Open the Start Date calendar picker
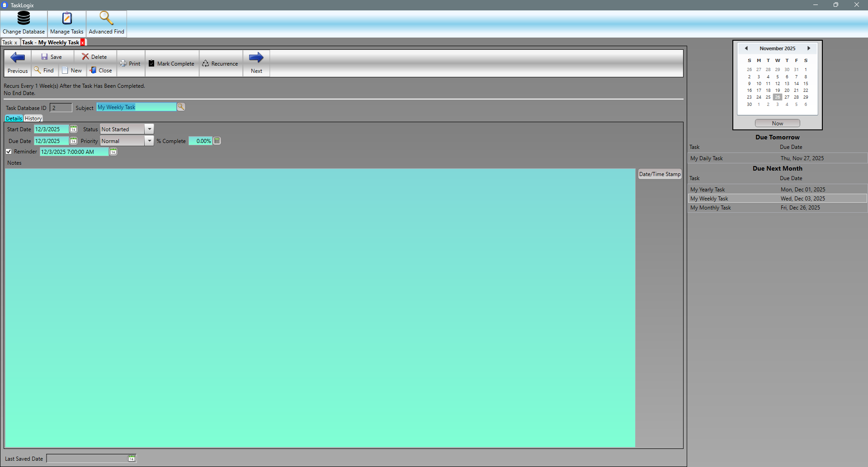The image size is (868, 467). point(73,129)
